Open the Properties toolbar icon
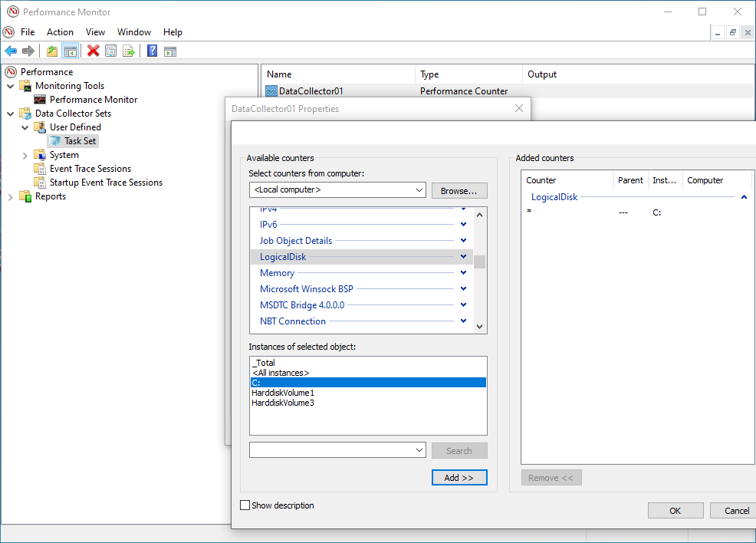756x543 pixels. (111, 51)
